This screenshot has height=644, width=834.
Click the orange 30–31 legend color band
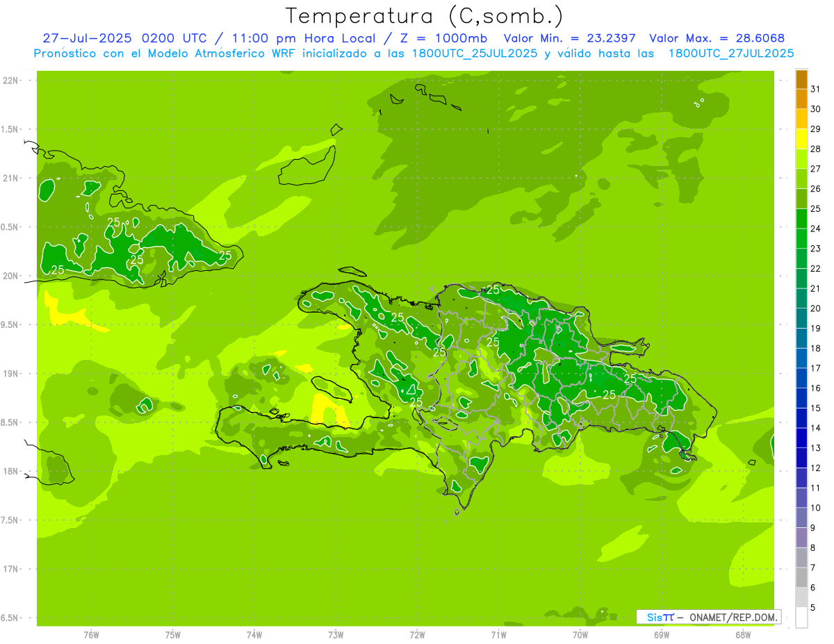pos(801,99)
